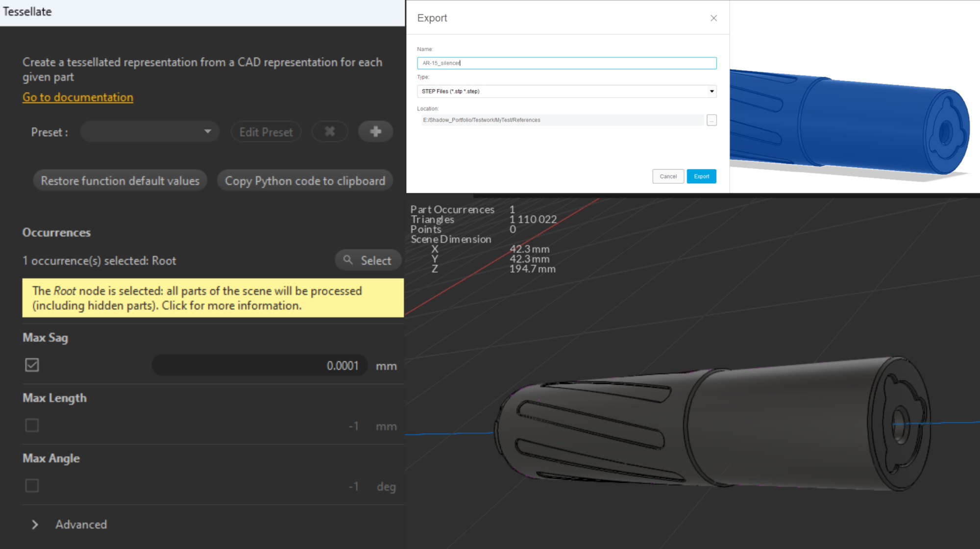Click the add preset plus icon
The height and width of the screenshot is (549, 980).
pos(375,131)
